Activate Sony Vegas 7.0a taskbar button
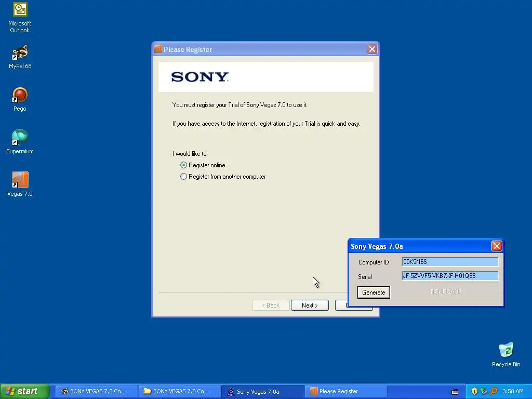 pyautogui.click(x=263, y=392)
